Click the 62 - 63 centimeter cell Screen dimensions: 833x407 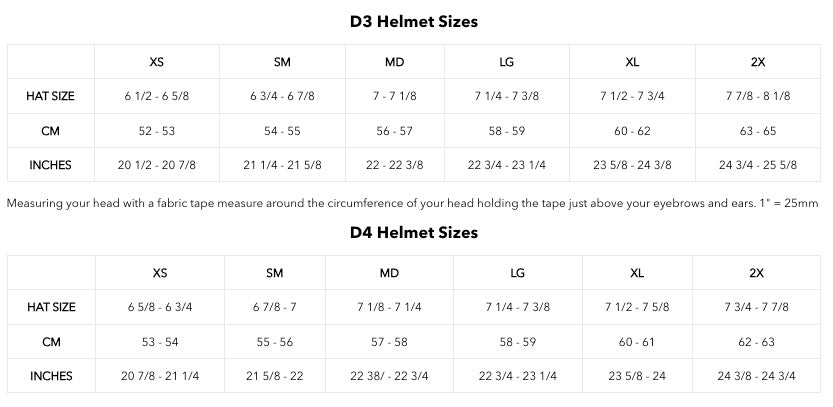[756, 342]
